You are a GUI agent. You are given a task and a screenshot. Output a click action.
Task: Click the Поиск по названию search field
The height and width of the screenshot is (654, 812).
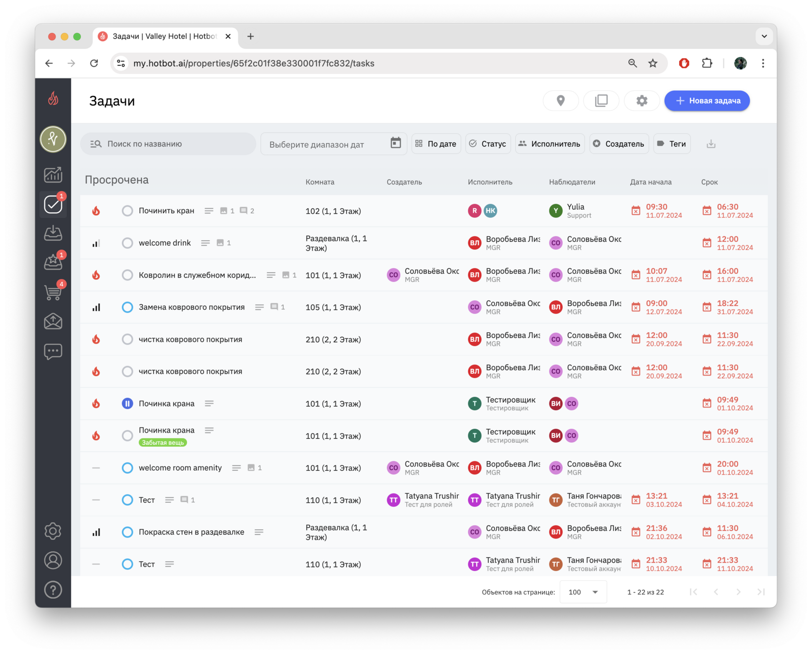[x=168, y=144]
